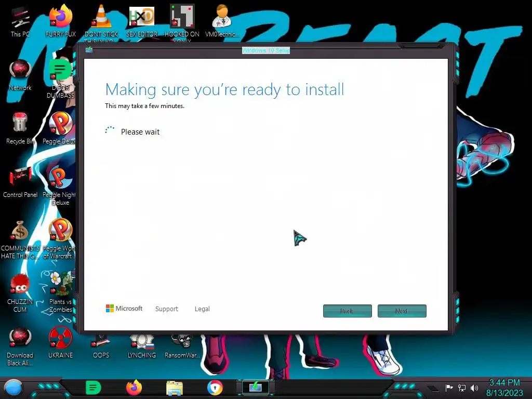532x399 pixels.
Task: Open the RansomWar skull shortcut
Action: [x=182, y=347]
